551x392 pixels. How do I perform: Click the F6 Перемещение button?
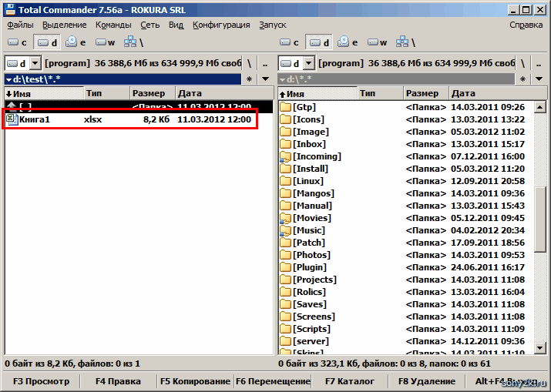(x=273, y=381)
